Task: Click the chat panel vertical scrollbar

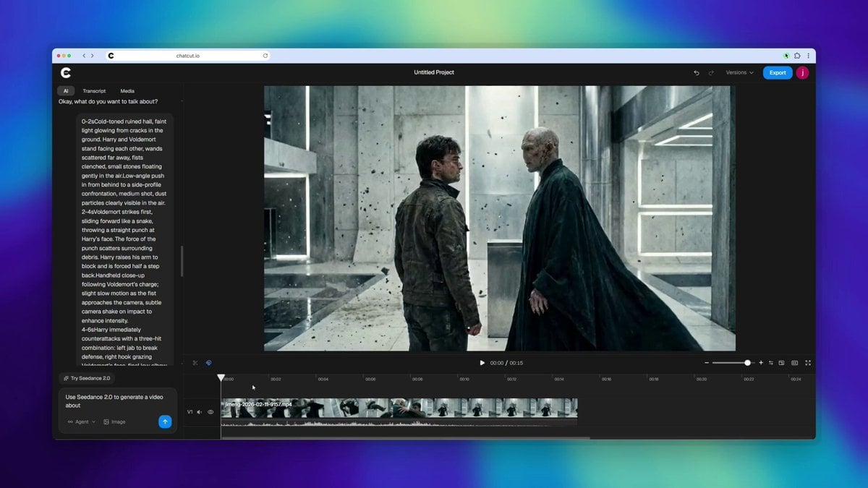Action: (x=182, y=260)
